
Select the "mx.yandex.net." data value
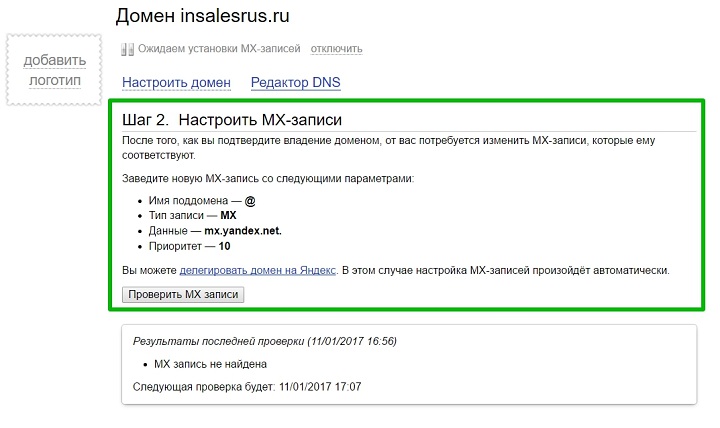click(x=243, y=231)
